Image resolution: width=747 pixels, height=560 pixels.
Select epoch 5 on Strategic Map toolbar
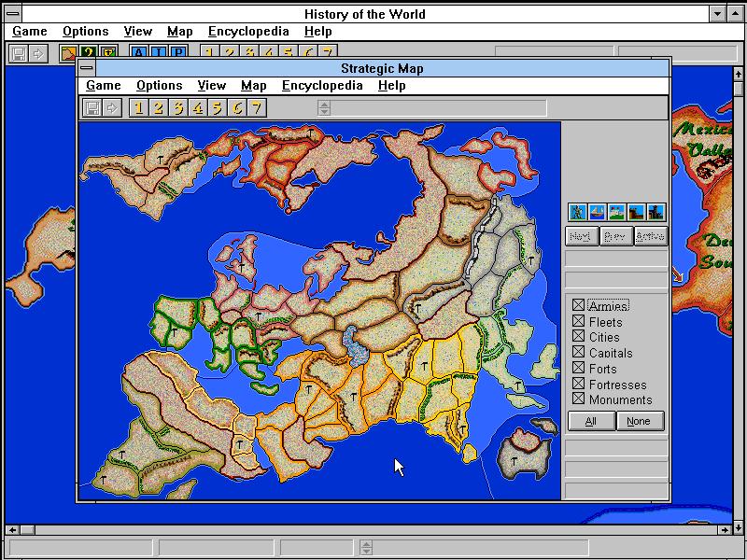[218, 108]
